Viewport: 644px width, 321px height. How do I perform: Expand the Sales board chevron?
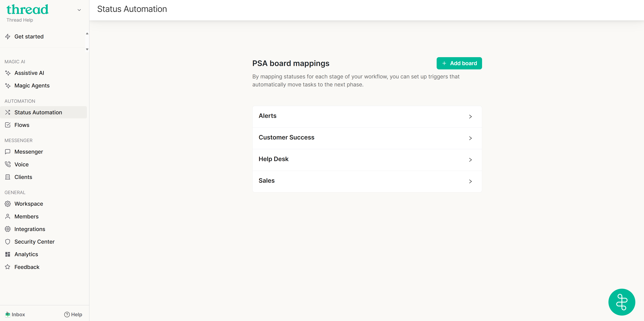point(470,181)
